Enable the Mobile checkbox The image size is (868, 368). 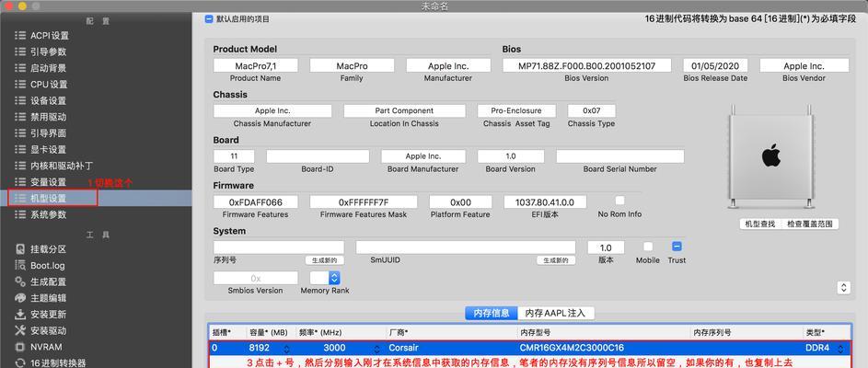tap(648, 247)
